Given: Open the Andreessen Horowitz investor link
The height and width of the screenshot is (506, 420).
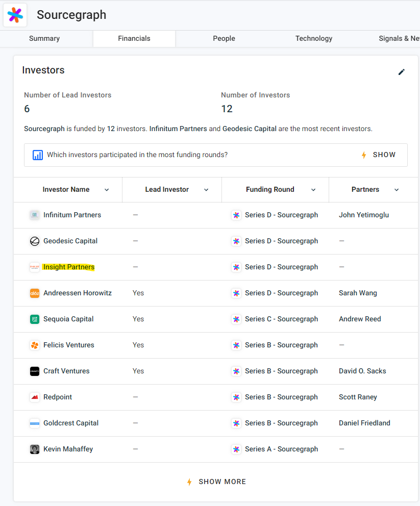Looking at the screenshot, I should [78, 293].
